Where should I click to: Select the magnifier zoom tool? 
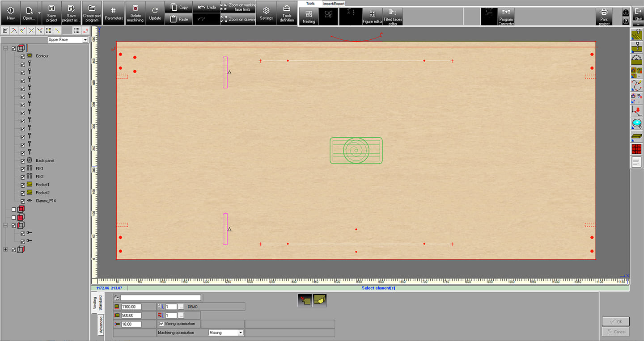(x=636, y=124)
